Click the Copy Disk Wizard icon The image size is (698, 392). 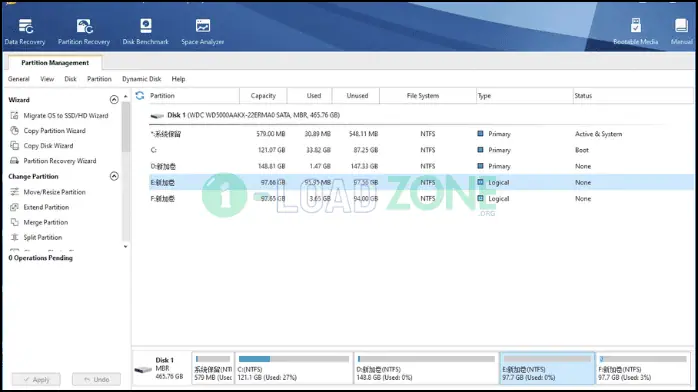tap(14, 146)
